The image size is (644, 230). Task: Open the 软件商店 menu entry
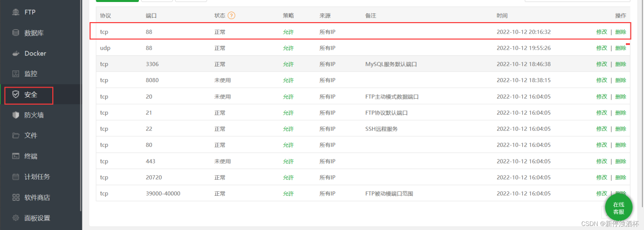37,197
